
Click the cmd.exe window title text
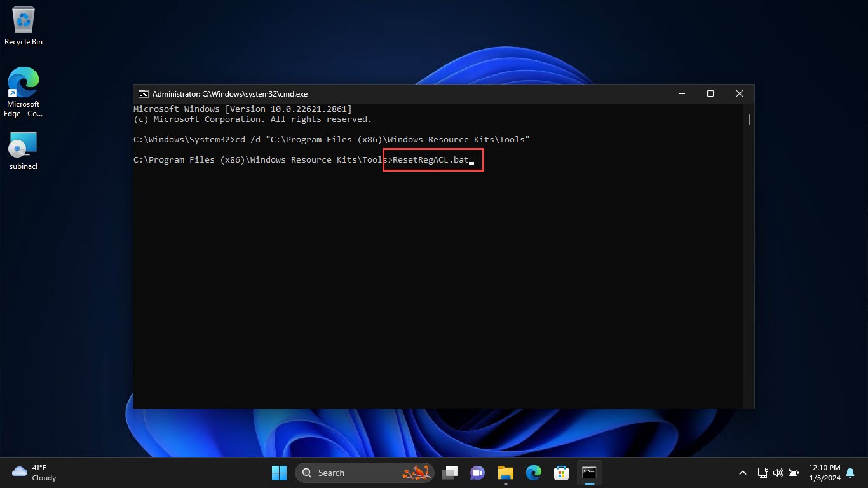pyautogui.click(x=230, y=93)
